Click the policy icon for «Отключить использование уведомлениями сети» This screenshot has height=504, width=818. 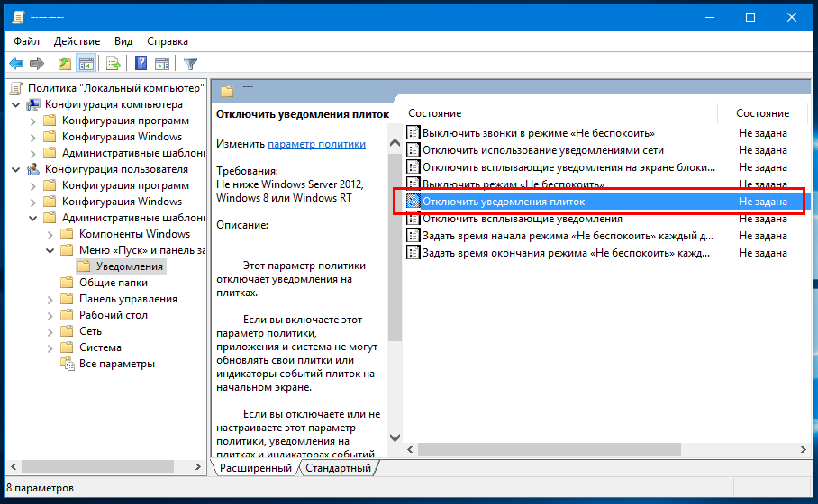pos(414,150)
